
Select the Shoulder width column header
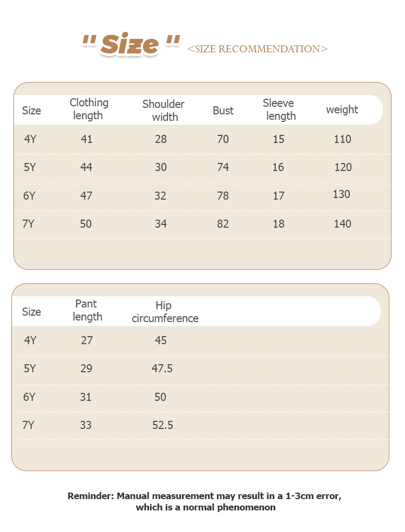[x=163, y=110]
